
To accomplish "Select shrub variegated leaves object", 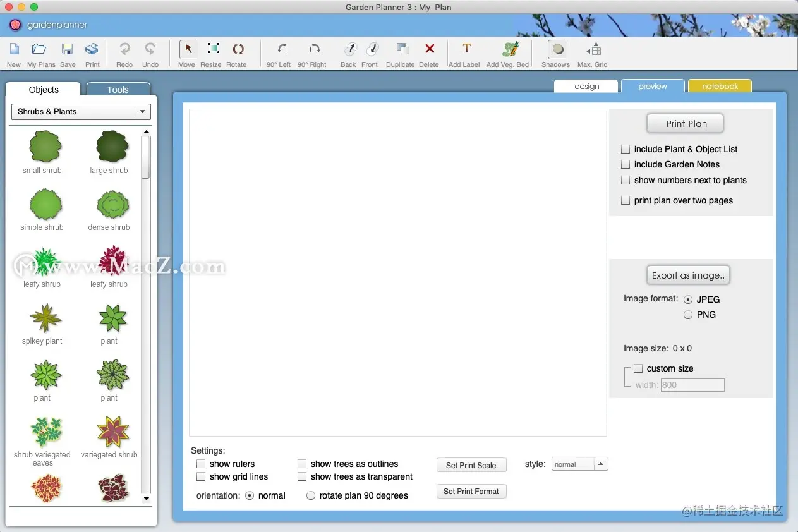I will coord(45,432).
